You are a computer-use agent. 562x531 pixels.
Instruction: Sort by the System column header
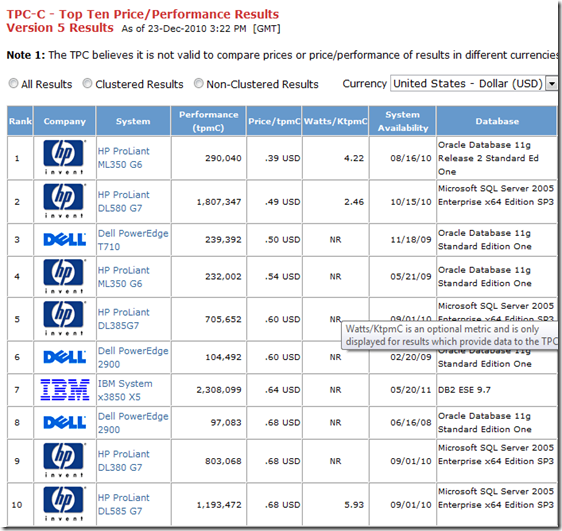point(133,121)
